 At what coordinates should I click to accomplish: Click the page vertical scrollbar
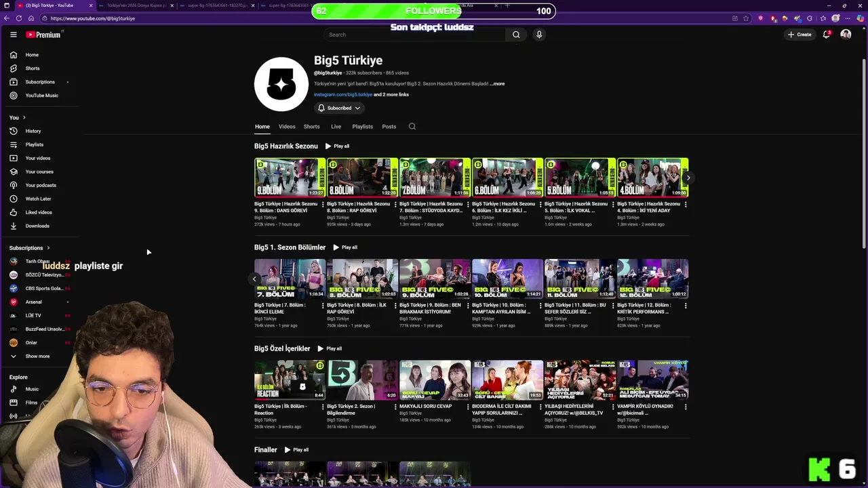click(x=863, y=153)
